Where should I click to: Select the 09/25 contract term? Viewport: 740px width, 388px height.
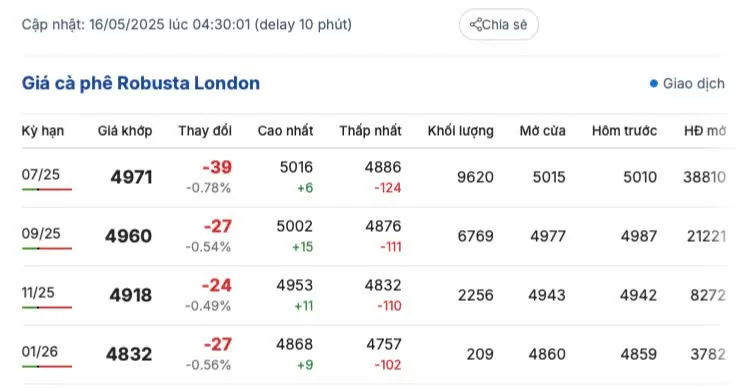(x=41, y=233)
